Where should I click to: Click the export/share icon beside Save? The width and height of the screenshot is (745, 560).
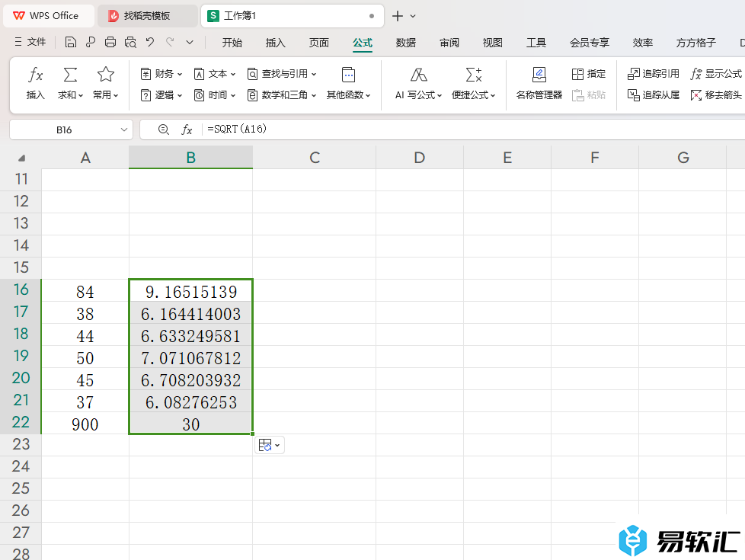91,43
